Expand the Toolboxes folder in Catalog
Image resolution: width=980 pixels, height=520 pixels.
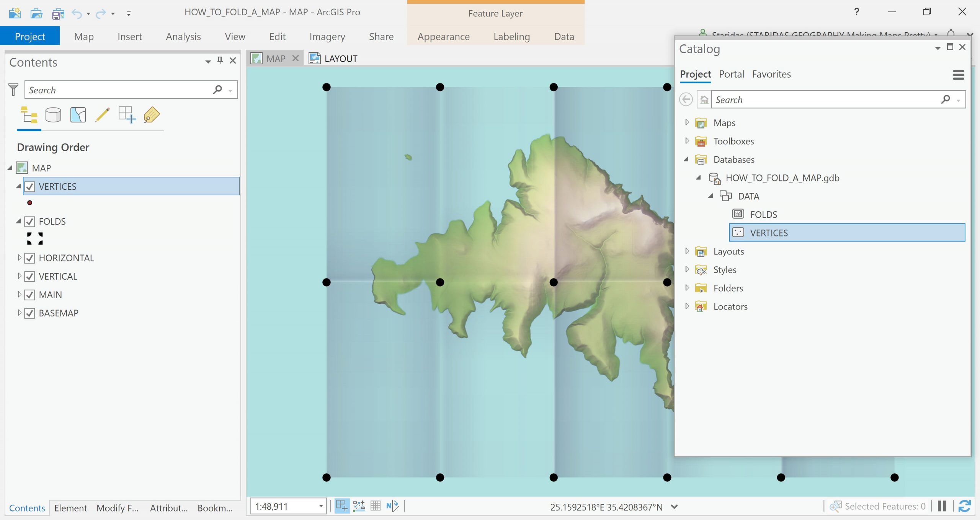(687, 141)
